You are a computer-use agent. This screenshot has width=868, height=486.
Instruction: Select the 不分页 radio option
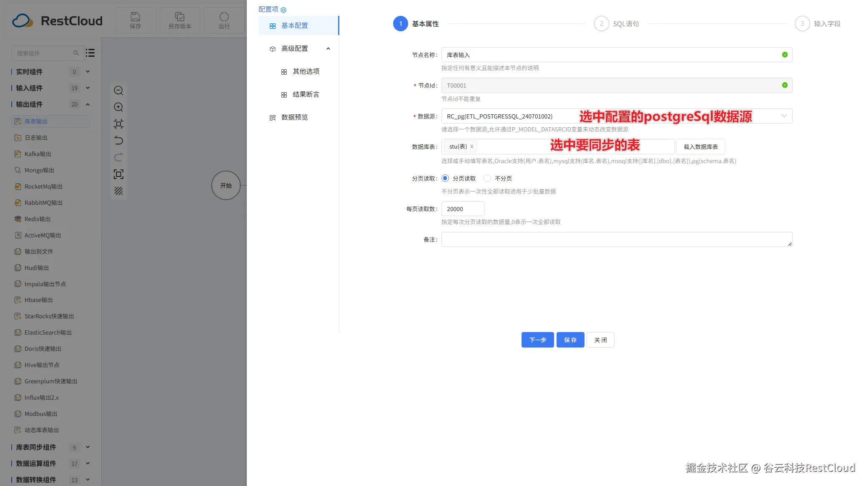pos(487,178)
